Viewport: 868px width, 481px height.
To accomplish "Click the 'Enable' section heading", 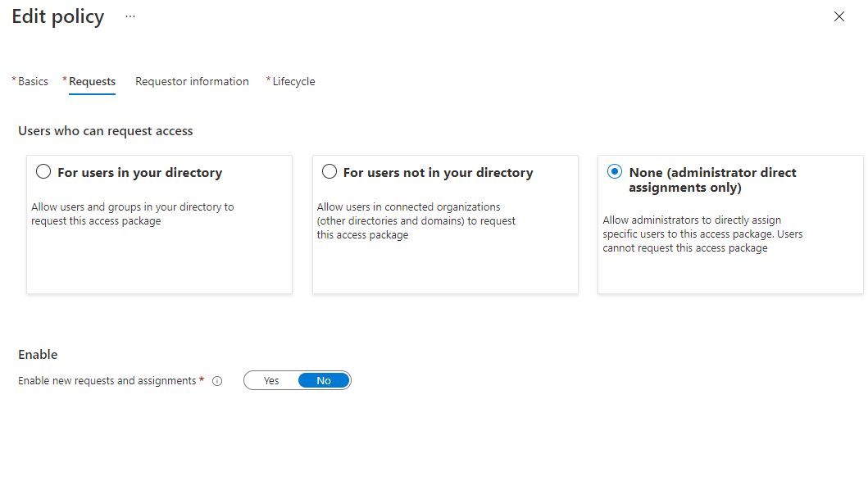I will point(38,354).
